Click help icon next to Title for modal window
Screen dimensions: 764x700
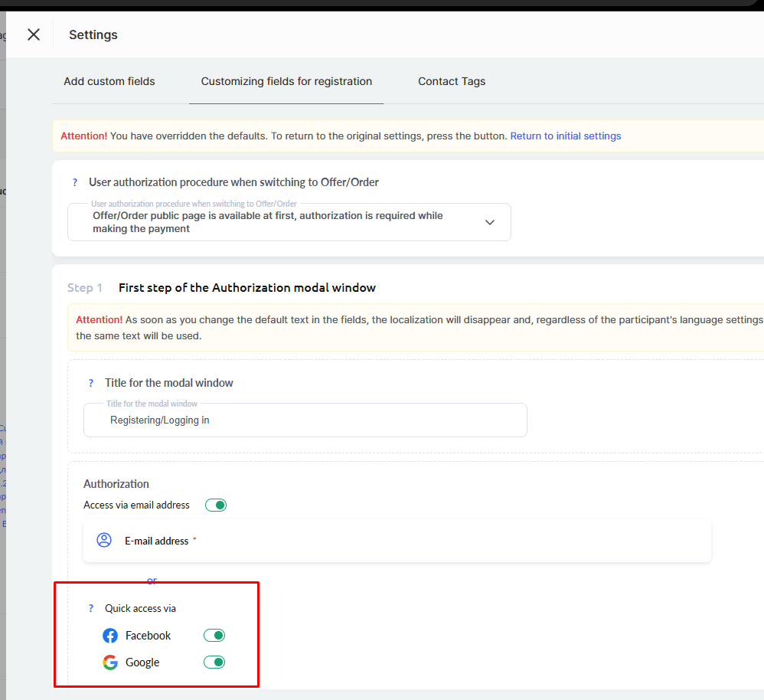pos(91,383)
